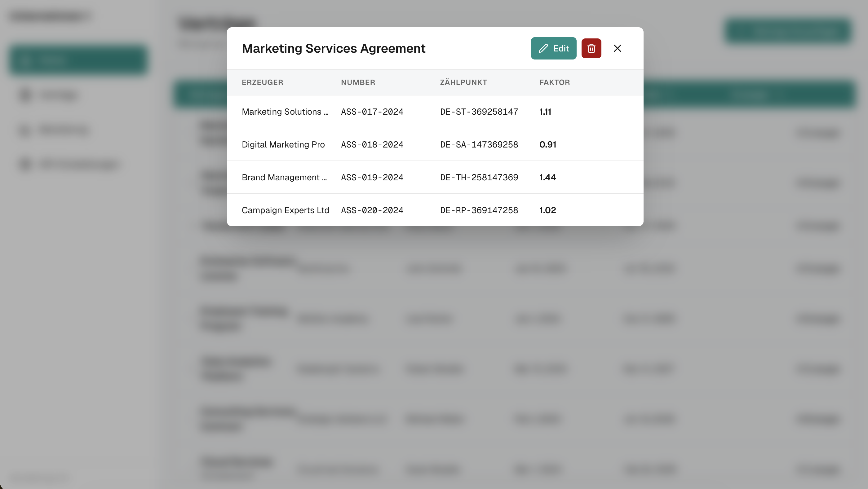Image resolution: width=868 pixels, height=489 pixels.
Task: Sort the table by the ERZEUGER column
Action: click(263, 82)
